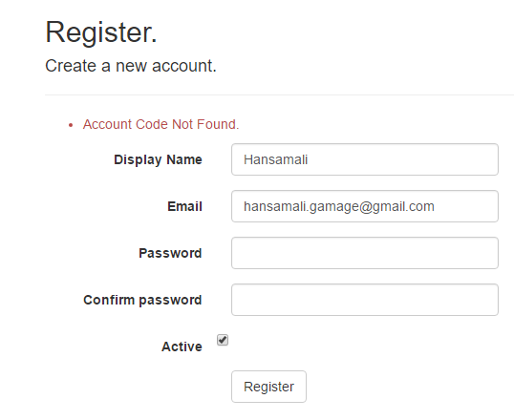Click the word Register inside the button

268,387
